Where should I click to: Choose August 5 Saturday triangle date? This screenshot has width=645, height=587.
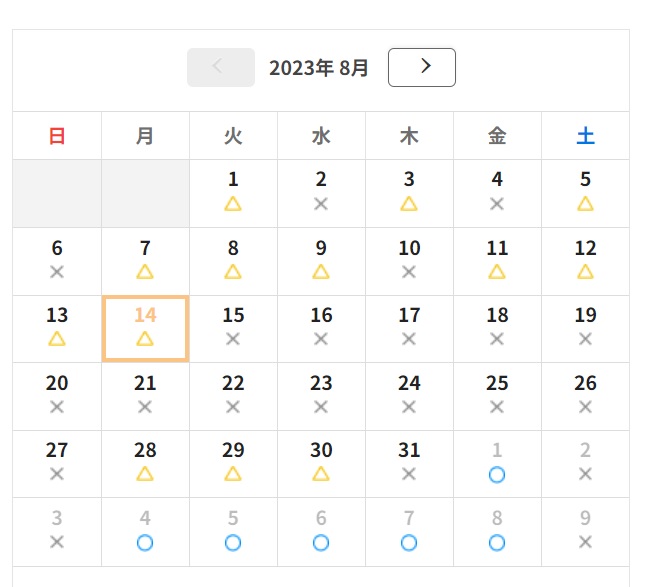[585, 193]
